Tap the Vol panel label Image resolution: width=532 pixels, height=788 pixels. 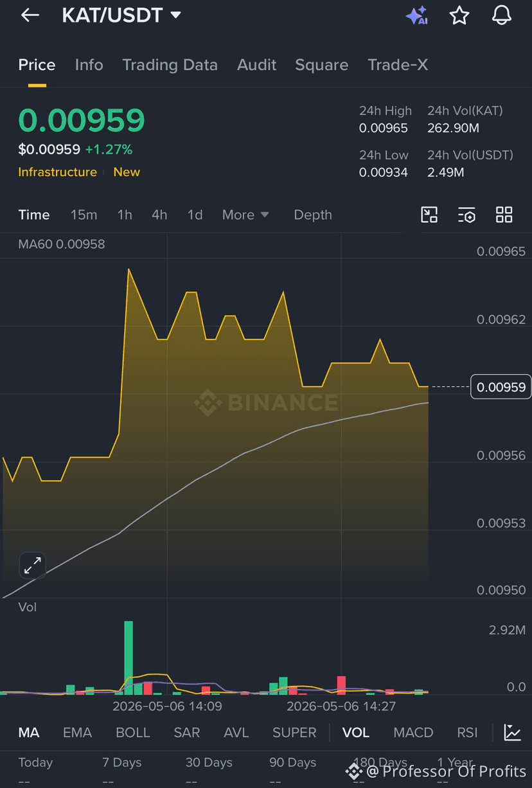click(28, 607)
